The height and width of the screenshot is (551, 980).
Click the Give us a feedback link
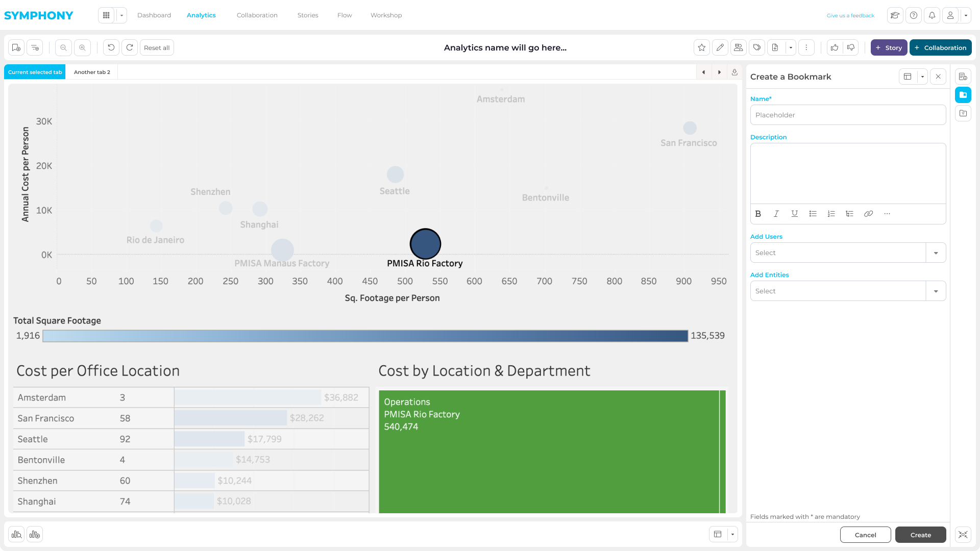pos(850,15)
